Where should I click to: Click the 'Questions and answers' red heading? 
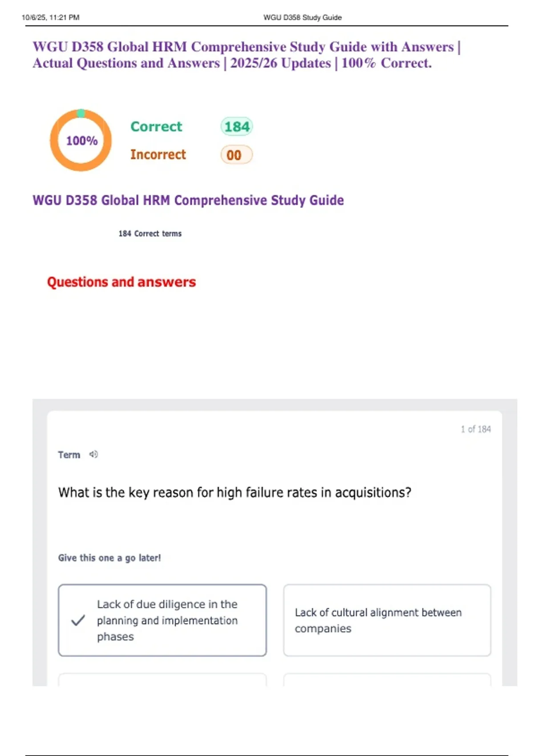[121, 282]
